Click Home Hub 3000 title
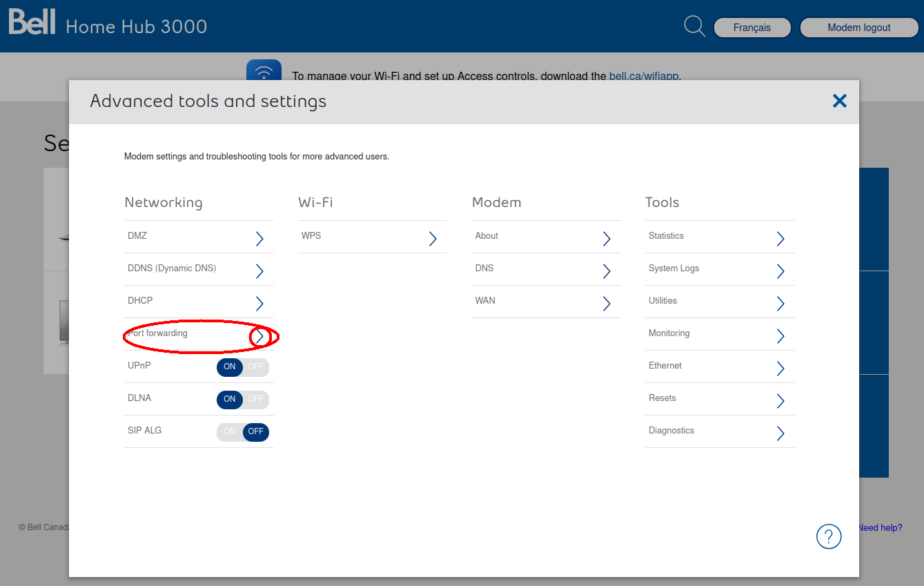 (137, 27)
